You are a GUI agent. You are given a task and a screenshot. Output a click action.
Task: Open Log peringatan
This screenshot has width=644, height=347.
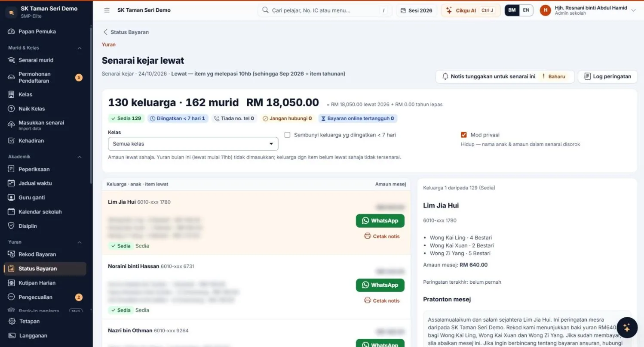tap(607, 77)
